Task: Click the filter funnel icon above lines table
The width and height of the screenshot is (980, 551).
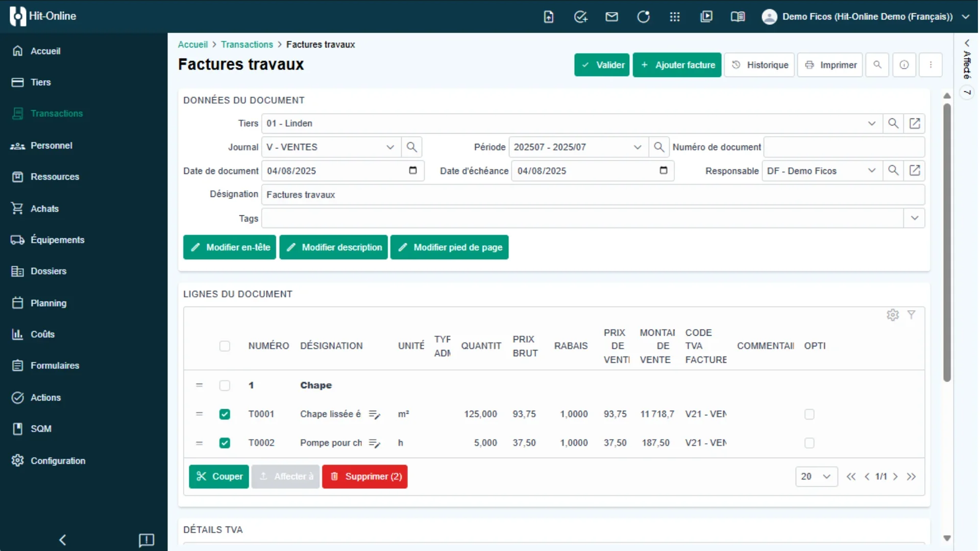Action: coord(912,315)
